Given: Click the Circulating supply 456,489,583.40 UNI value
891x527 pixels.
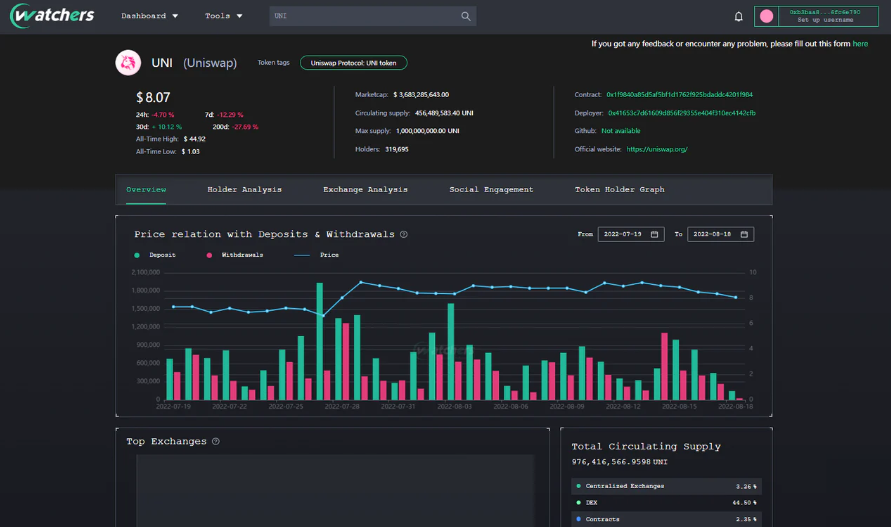Looking at the screenshot, I should [444, 113].
